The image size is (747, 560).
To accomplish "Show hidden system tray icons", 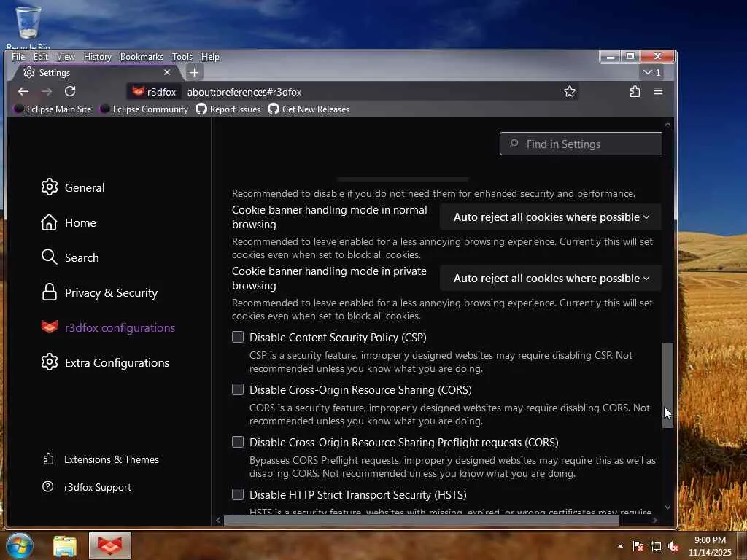I will tap(620, 546).
